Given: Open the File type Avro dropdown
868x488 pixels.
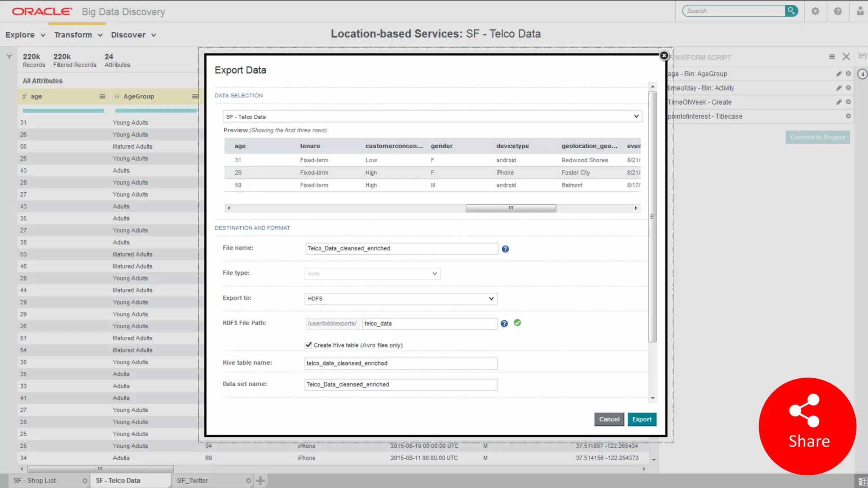Looking at the screenshot, I should [372, 274].
